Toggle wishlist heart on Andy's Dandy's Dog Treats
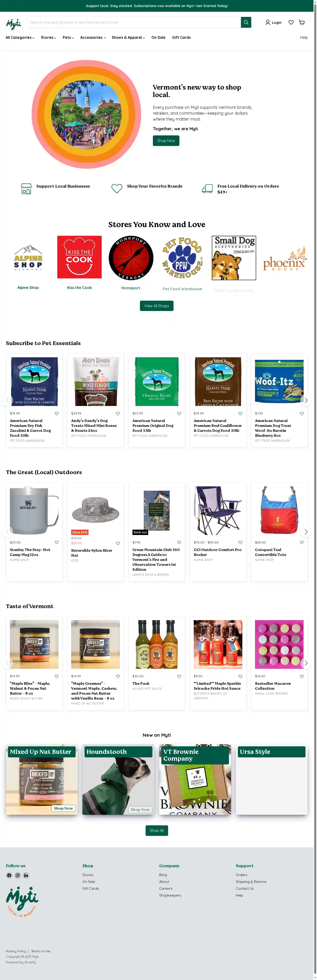 [x=118, y=413]
